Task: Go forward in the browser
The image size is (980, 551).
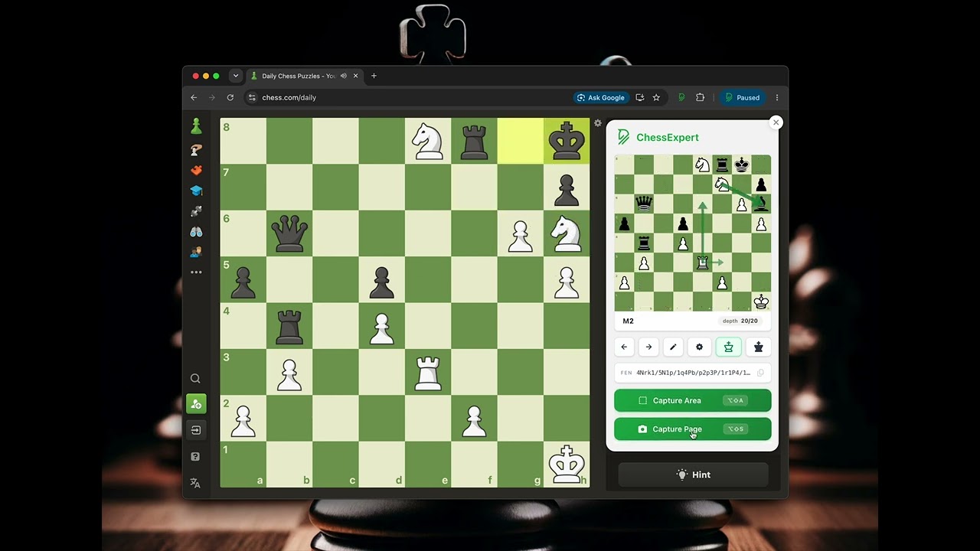Action: point(212,97)
